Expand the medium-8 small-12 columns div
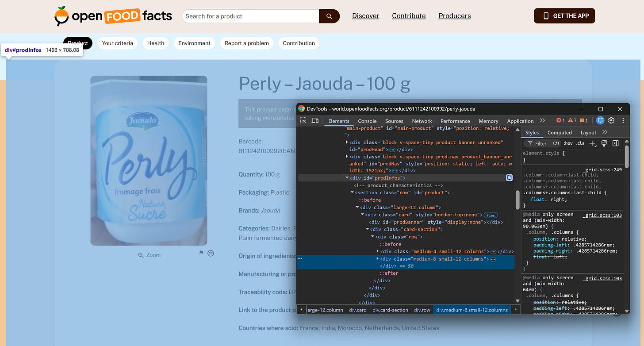Screen dimensions: 644x346 [377, 259]
